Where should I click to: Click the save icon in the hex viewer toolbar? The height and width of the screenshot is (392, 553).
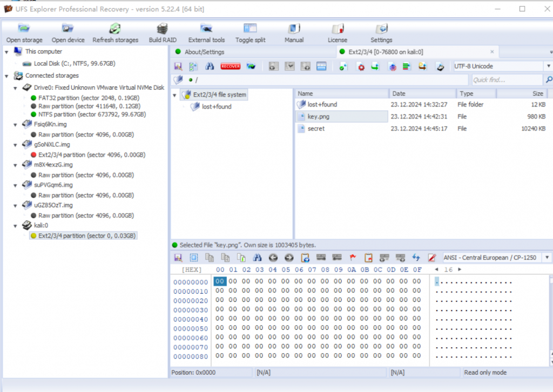pyautogui.click(x=178, y=258)
